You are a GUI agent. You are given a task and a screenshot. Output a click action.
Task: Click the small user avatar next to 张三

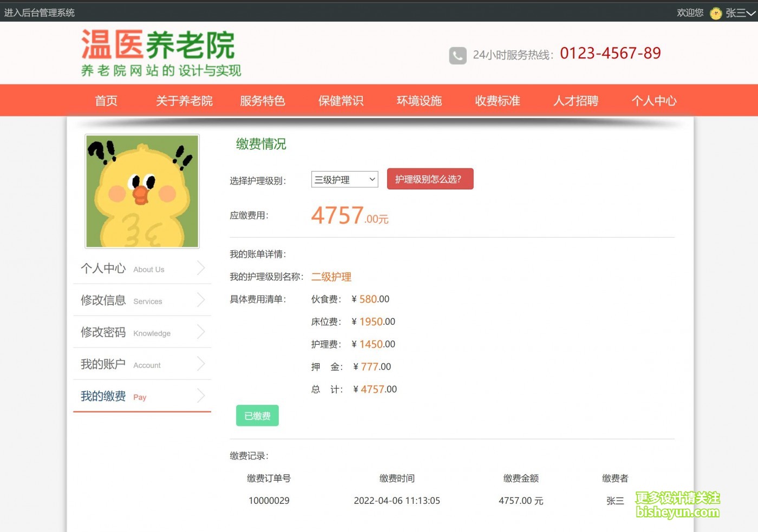pos(716,13)
